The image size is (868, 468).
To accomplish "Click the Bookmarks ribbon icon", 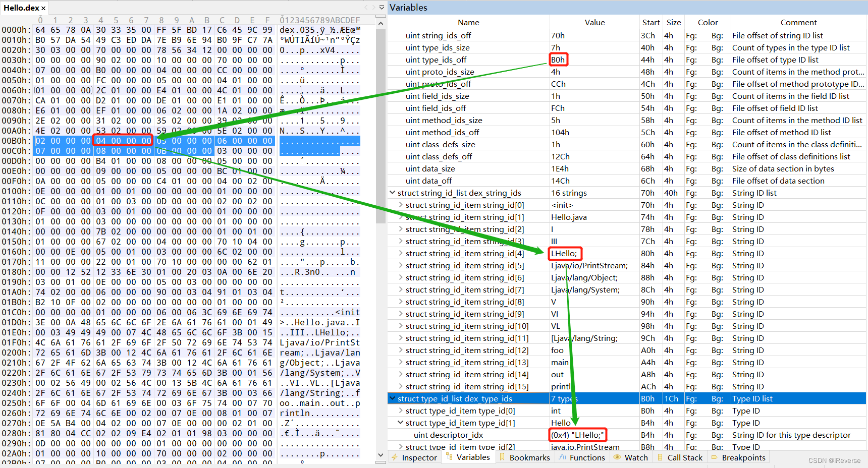I will [x=502, y=457].
